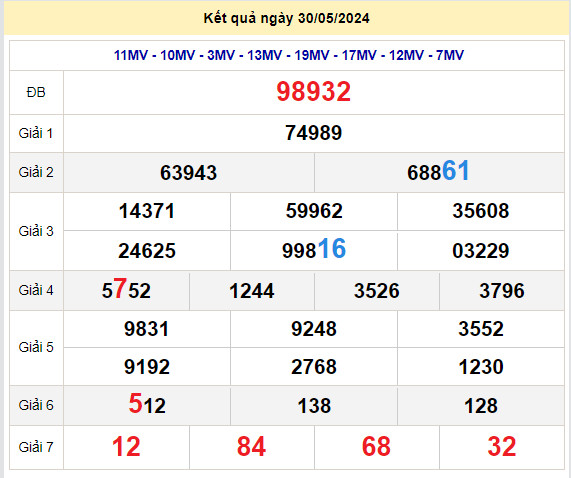Viewport: 571px width, 478px height.
Task: Click the Giải 2 number 63943
Action: (188, 173)
